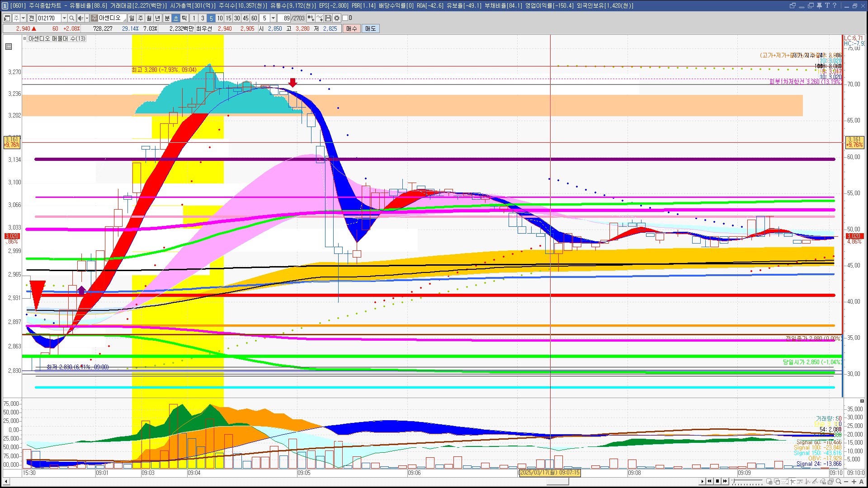Click the speaker sound icon

80,18
